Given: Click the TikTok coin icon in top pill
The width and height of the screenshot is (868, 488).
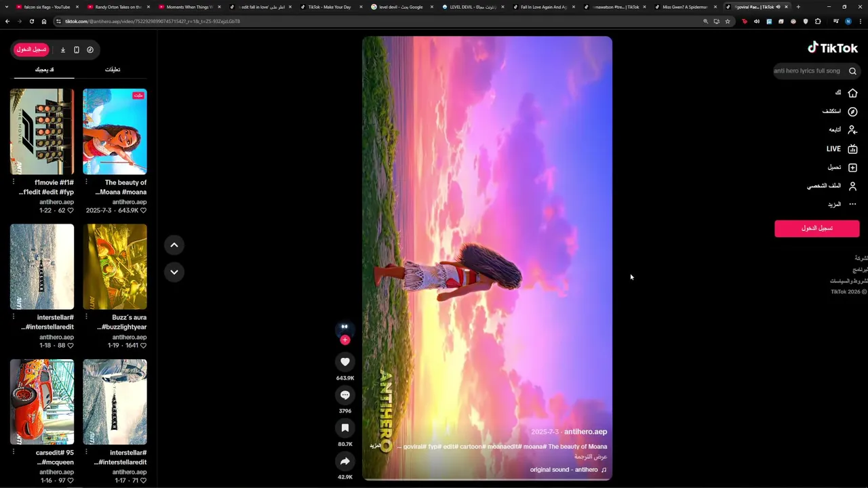Looking at the screenshot, I should (x=90, y=49).
